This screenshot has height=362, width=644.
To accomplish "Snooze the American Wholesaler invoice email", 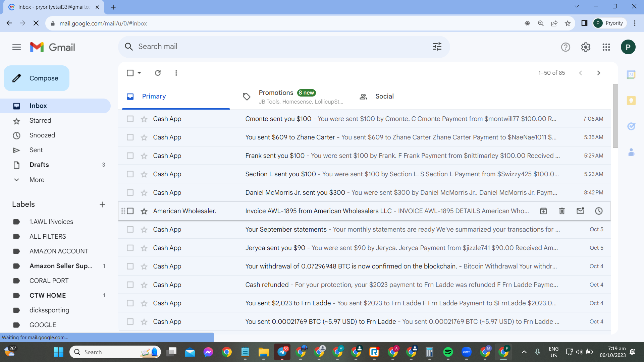I will pos(599,211).
